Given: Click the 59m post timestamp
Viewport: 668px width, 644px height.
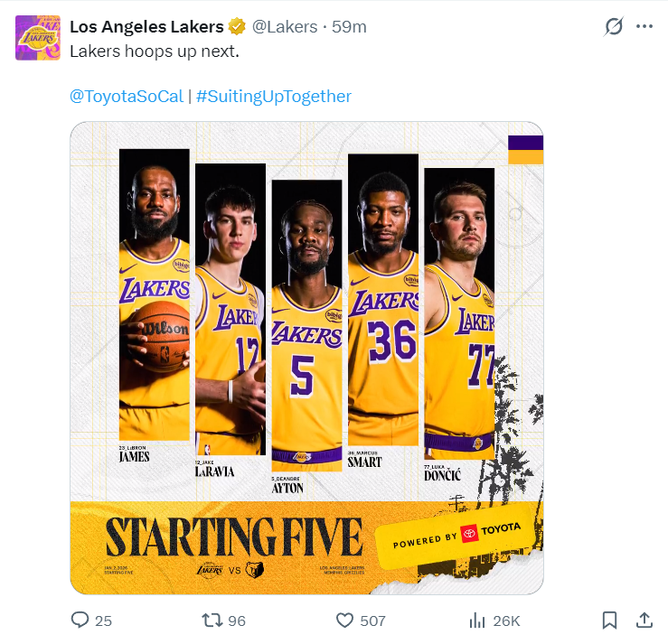Looking at the screenshot, I should (x=350, y=26).
